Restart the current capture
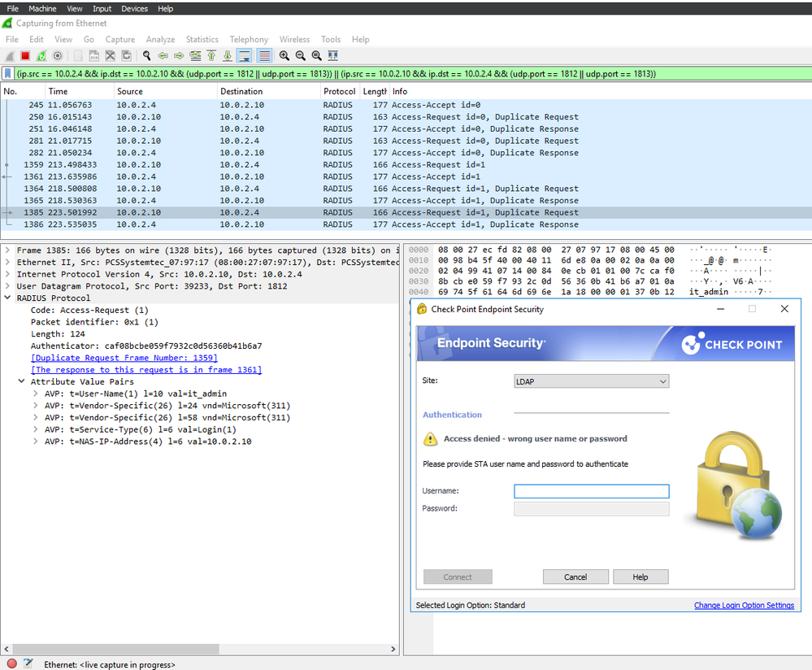 point(41,56)
